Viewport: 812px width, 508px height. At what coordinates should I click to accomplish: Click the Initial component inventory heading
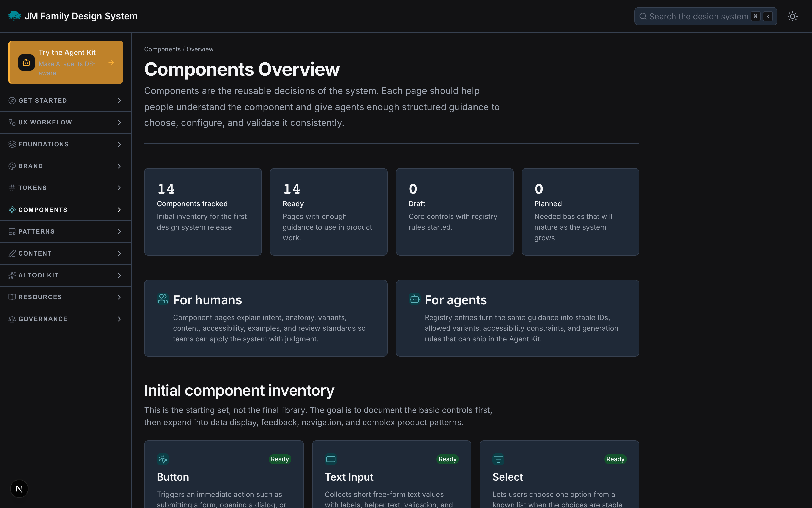pos(239,390)
